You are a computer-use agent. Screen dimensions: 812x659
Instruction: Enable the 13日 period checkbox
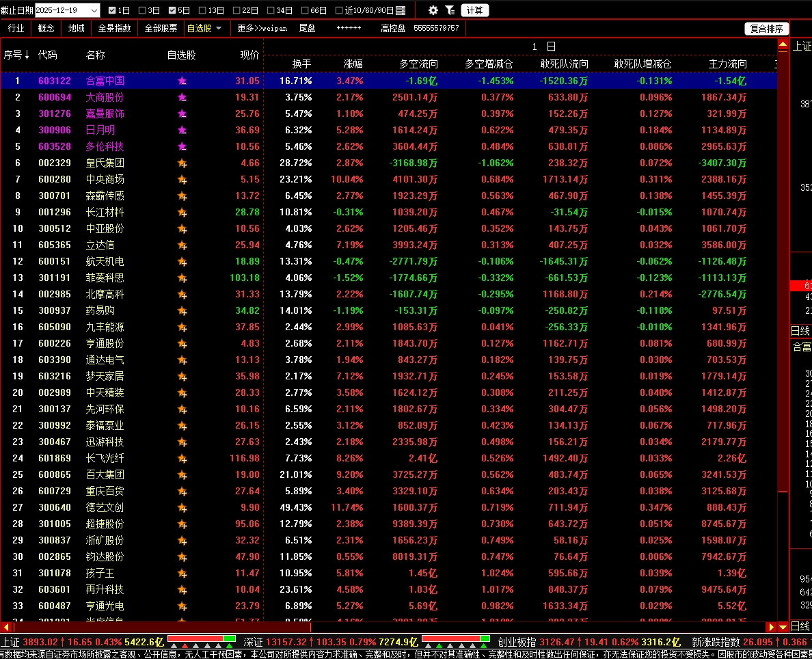pos(202,10)
